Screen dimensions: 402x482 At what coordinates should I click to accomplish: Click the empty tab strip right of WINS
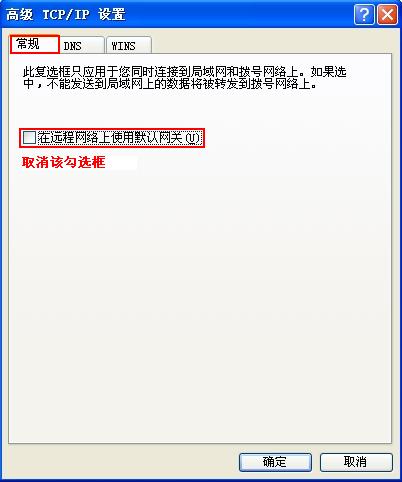pyautogui.click(x=272, y=44)
